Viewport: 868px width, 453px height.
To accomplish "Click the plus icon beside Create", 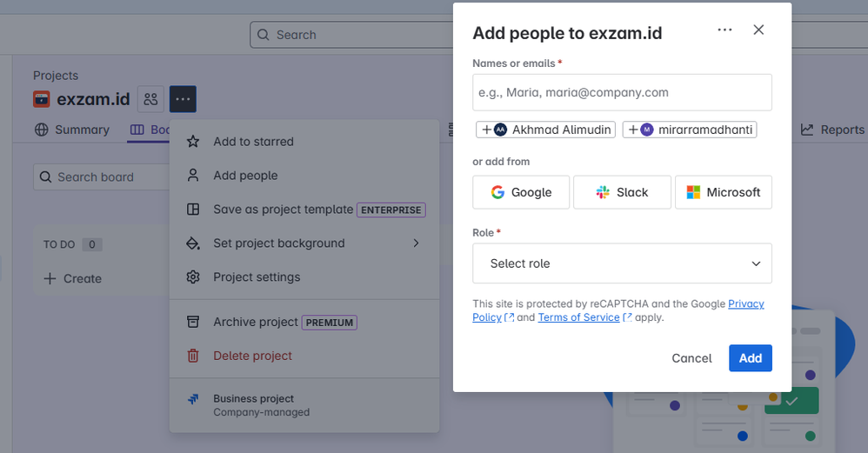I will [x=50, y=278].
